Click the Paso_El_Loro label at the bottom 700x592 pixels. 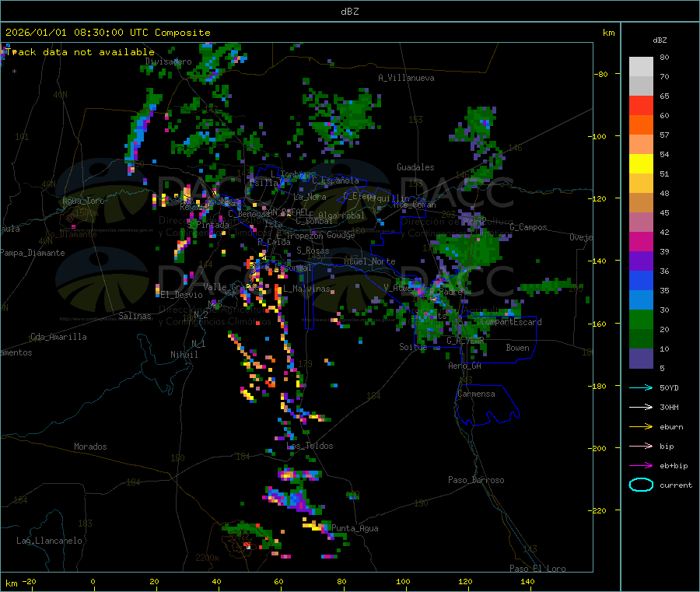click(x=538, y=569)
